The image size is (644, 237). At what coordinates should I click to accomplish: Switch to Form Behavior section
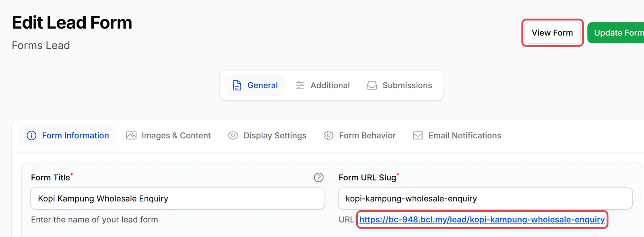360,136
